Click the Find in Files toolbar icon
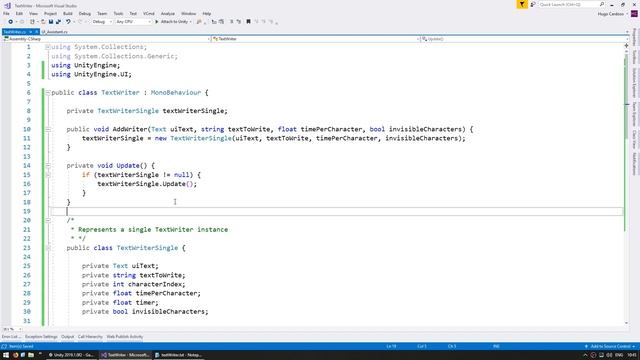640x360 pixels. pyautogui.click(x=199, y=22)
